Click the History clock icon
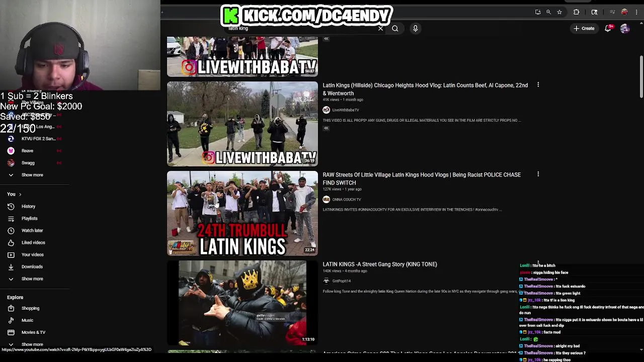The height and width of the screenshot is (362, 644). tap(11, 206)
